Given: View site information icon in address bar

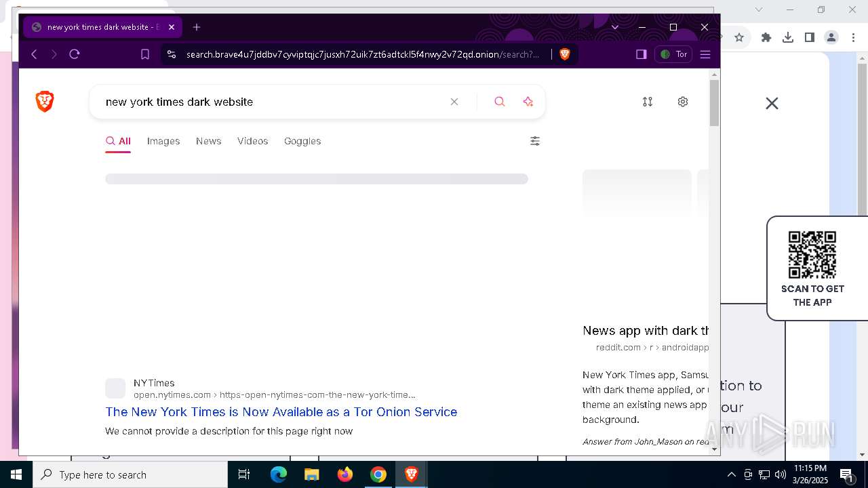Looking at the screenshot, I should pyautogui.click(x=172, y=54).
